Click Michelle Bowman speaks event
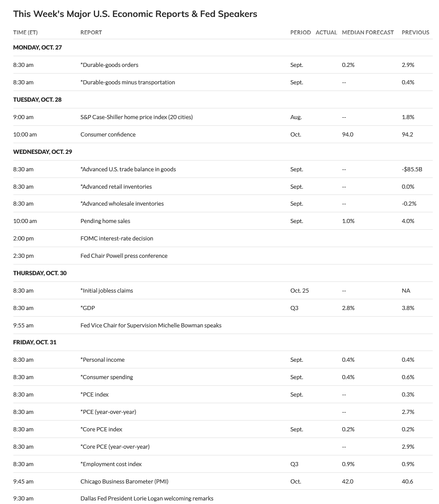 click(151, 325)
